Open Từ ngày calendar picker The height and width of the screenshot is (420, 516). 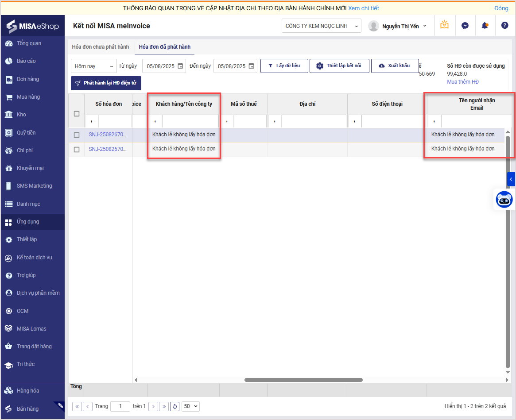(x=180, y=66)
